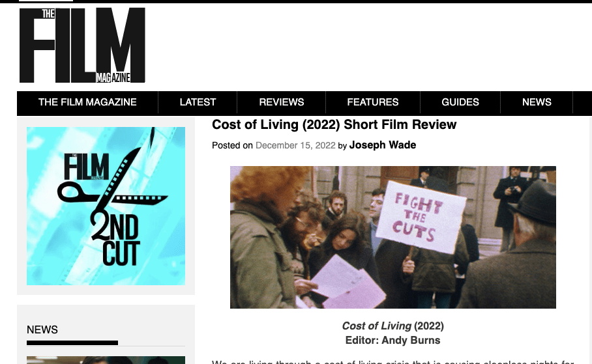The width and height of the screenshot is (592, 364).
Task: Click the Fight The Cuts placard in photo
Action: tap(421, 217)
